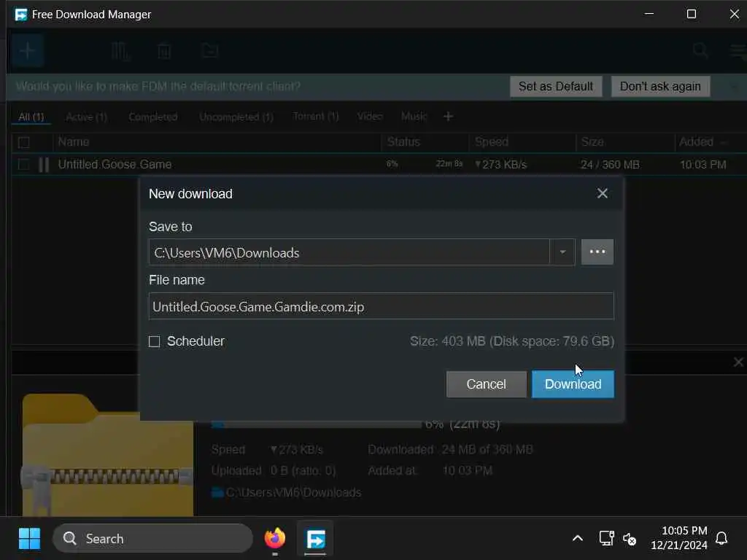
Task: Browse for folder with the three-dots button
Action: (597, 252)
